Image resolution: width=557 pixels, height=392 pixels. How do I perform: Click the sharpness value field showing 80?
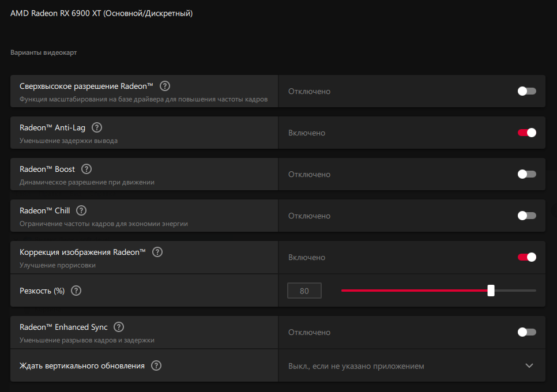tap(304, 291)
